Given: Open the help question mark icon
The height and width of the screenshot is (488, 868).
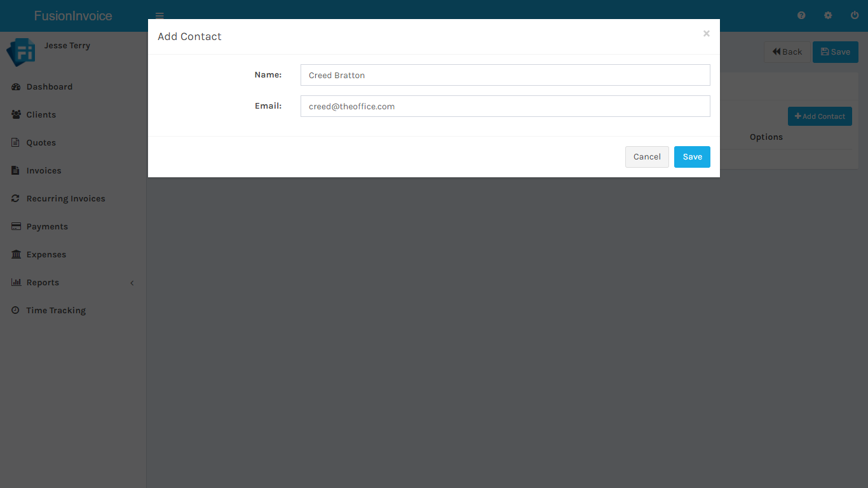Looking at the screenshot, I should click(x=801, y=16).
